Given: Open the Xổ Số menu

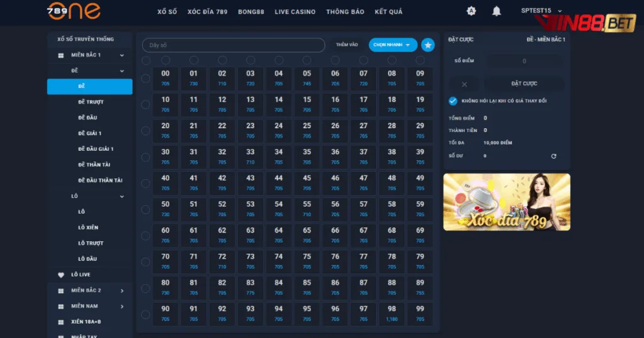Looking at the screenshot, I should (167, 12).
